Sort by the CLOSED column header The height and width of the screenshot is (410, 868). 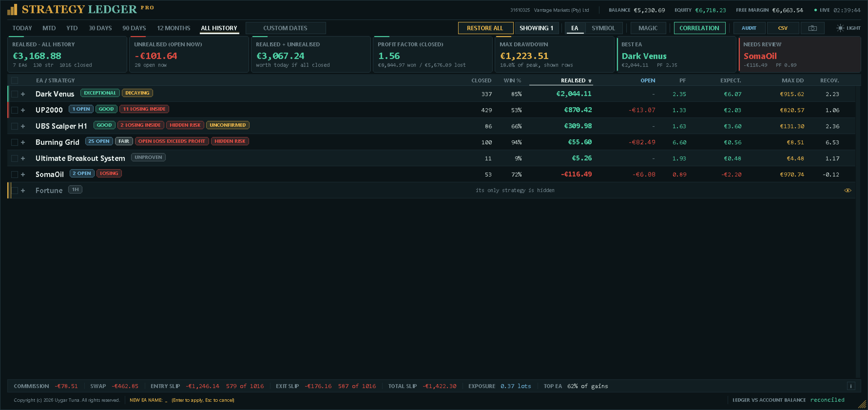[481, 80]
